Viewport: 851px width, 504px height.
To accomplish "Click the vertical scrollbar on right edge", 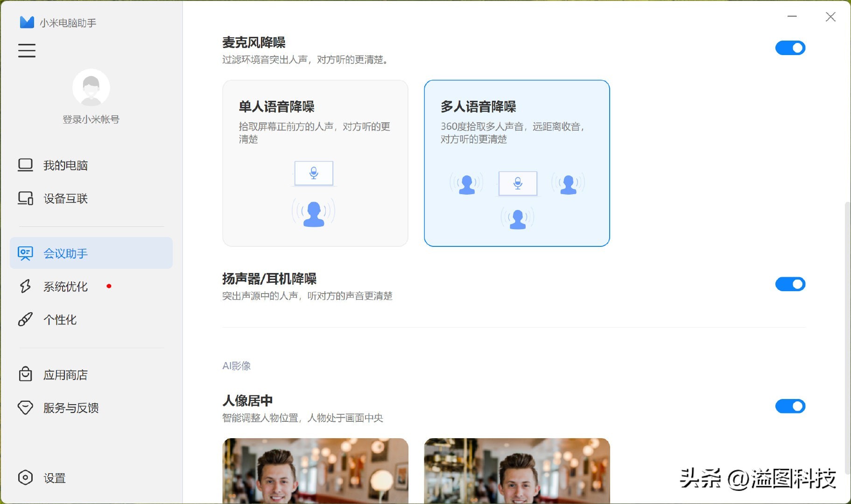I will tap(847, 336).
